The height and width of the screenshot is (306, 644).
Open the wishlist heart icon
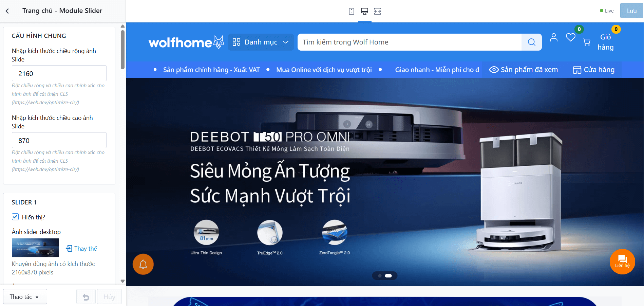[x=571, y=37]
